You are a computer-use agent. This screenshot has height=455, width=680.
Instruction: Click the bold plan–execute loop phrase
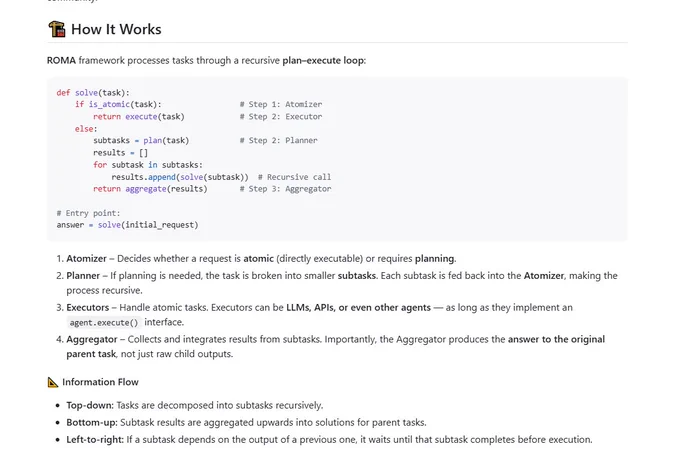pyautogui.click(x=323, y=60)
